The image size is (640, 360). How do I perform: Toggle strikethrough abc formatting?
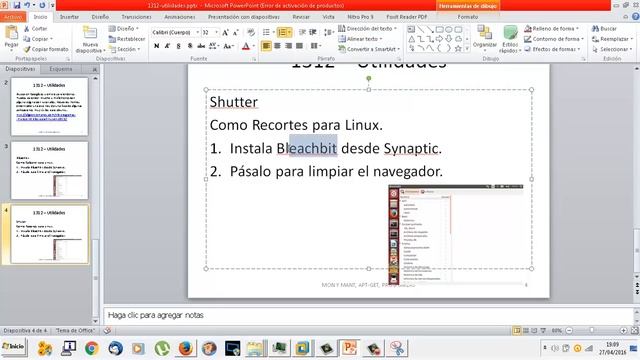click(x=201, y=46)
